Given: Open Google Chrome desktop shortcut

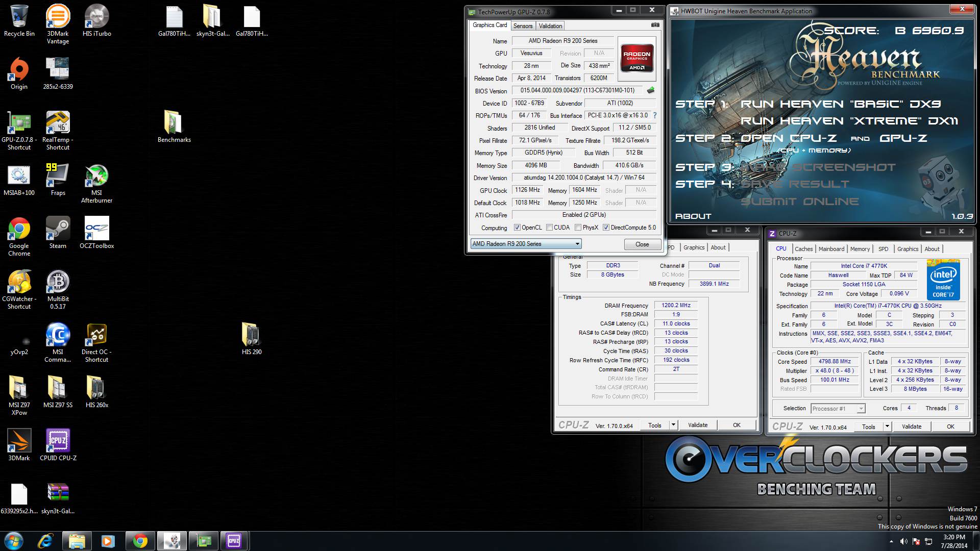Looking at the screenshot, I should [x=19, y=236].
